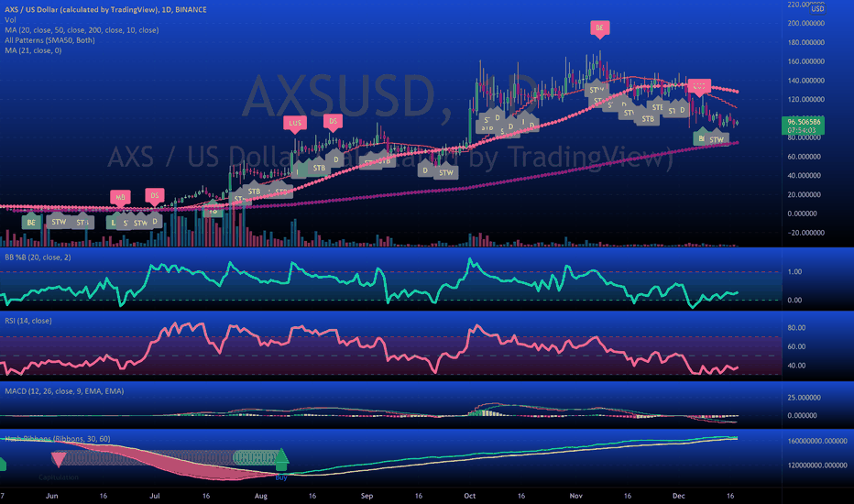Click the gray STW label in mid-September
Image resolution: width=854 pixels, height=504 pixels.
click(446, 172)
